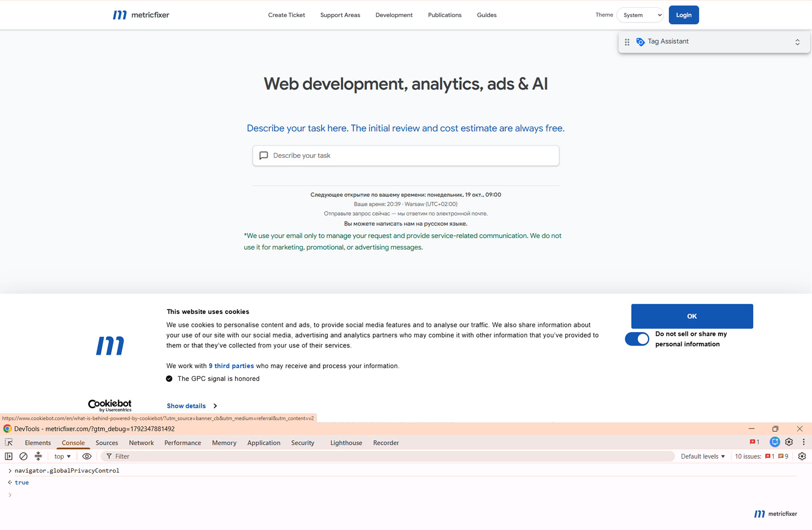
Task: Open the Development menu item
Action: point(394,15)
